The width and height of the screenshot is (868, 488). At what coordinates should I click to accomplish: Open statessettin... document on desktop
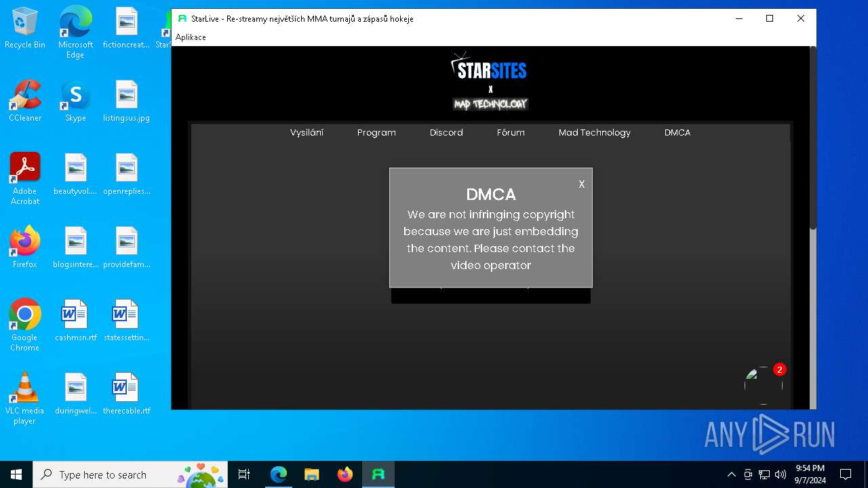coord(126,321)
